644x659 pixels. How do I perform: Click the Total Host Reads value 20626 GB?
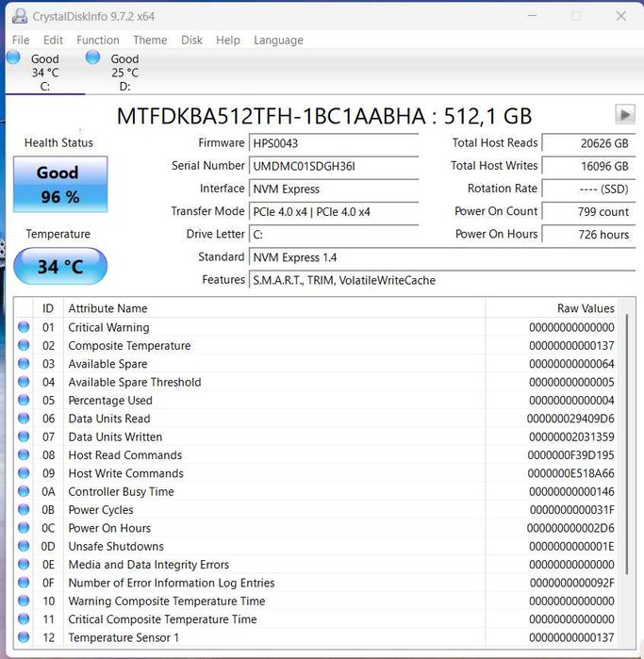[x=588, y=143]
